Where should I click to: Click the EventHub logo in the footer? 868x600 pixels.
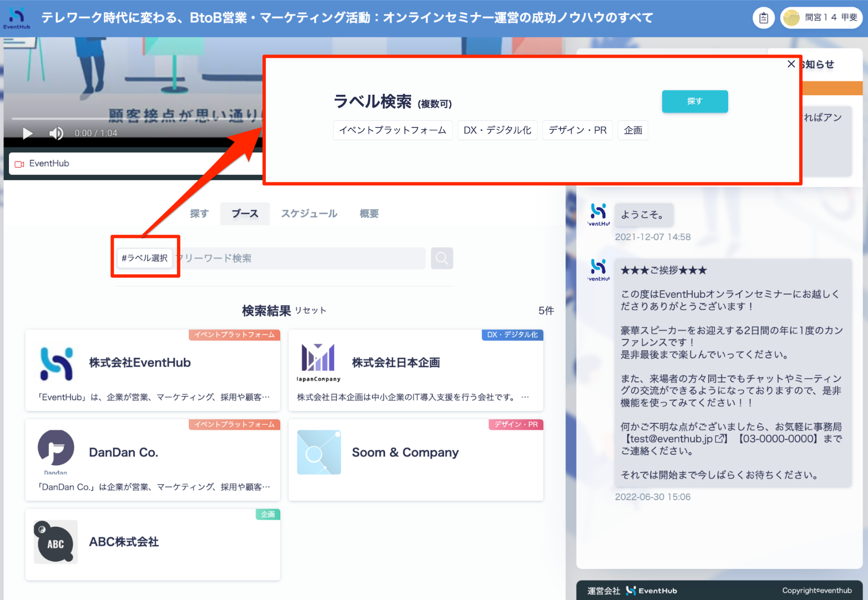(652, 591)
